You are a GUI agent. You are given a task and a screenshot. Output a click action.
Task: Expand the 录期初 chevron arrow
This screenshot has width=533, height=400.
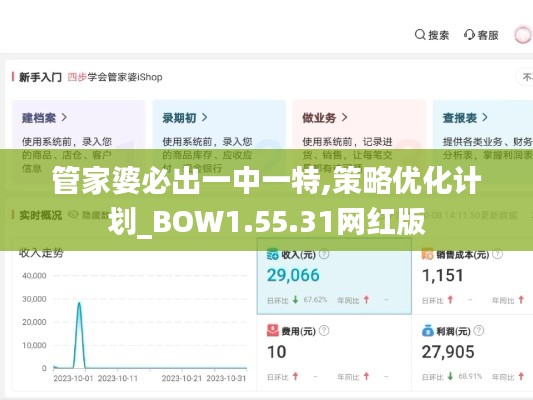point(204,118)
